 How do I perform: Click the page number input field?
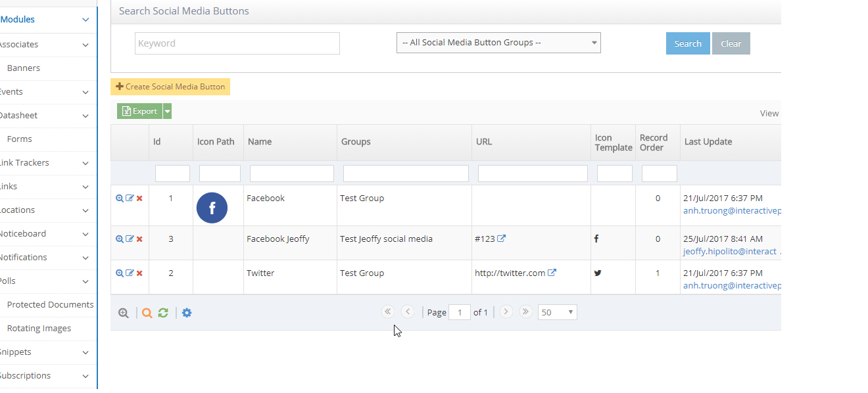[x=460, y=312]
